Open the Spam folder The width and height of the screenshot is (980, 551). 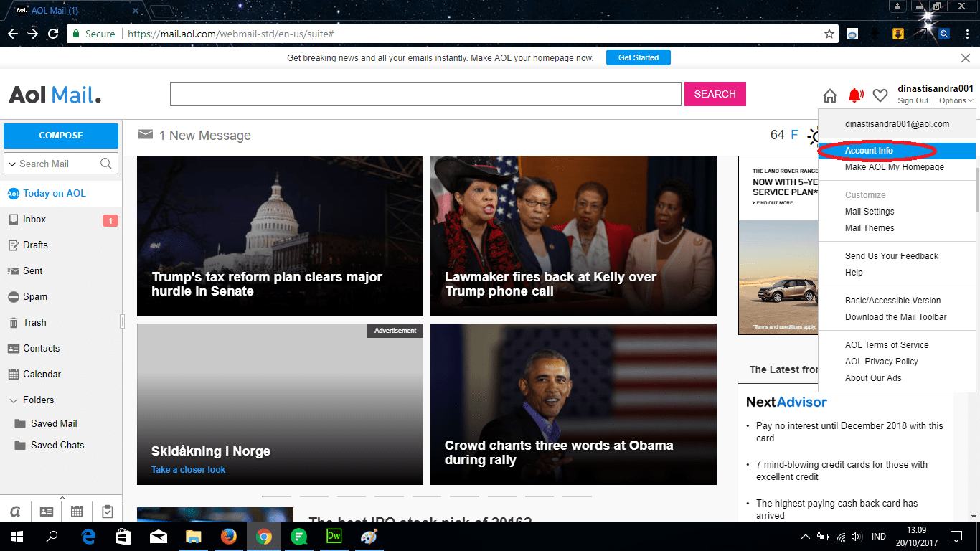[x=35, y=297]
